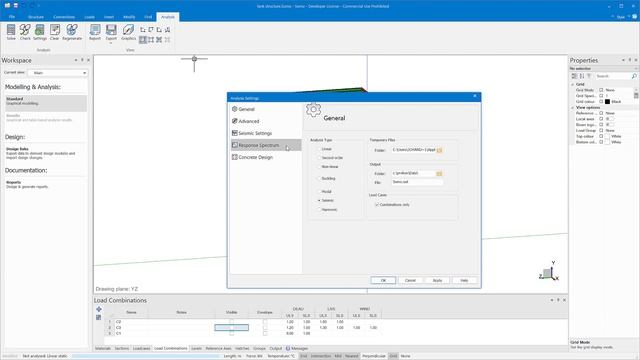Switch to the Loadcases bottom tab
The image size is (640, 360).
pos(142,349)
